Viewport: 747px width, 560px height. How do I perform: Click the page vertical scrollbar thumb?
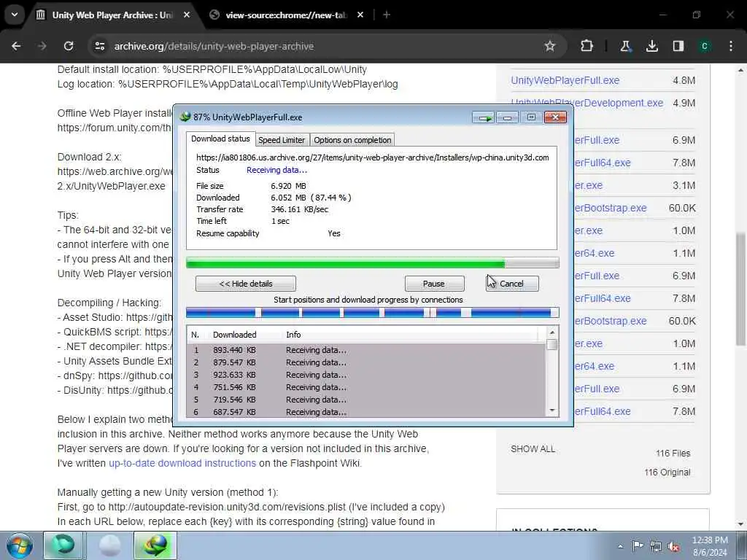pyautogui.click(x=741, y=289)
